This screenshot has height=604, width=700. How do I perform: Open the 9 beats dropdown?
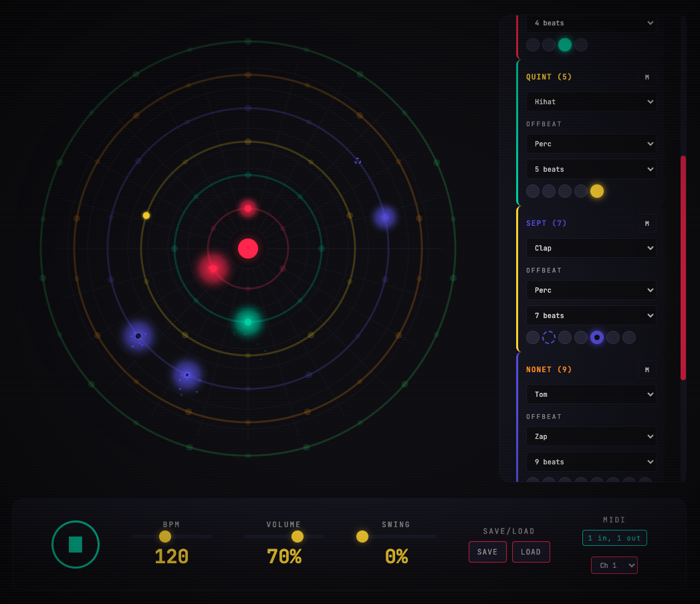(591, 462)
